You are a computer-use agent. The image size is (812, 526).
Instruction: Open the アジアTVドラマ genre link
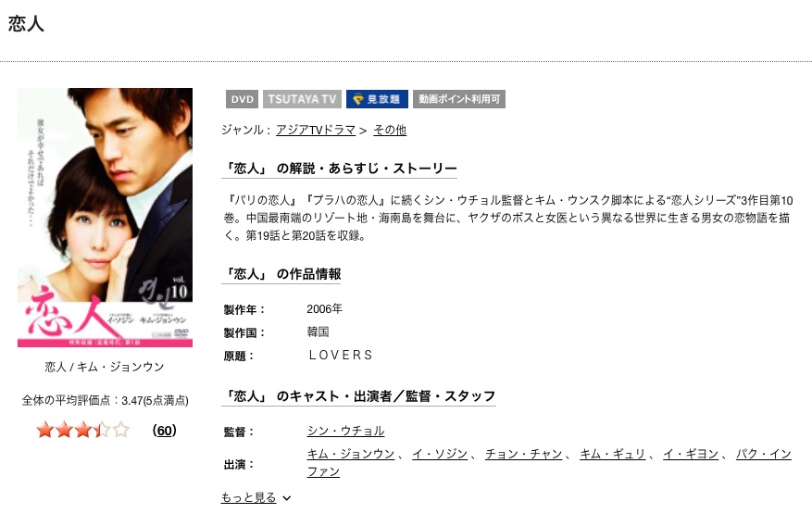(316, 130)
